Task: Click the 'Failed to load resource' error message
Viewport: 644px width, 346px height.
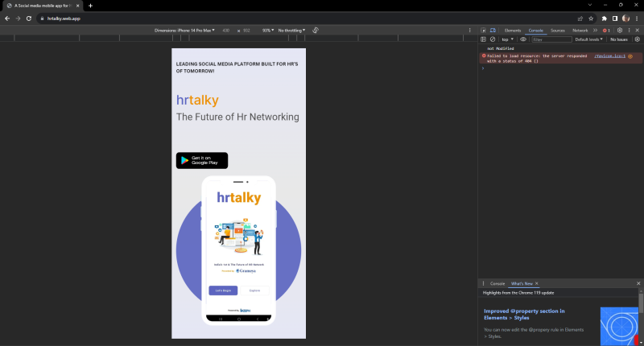Action: tap(537, 58)
